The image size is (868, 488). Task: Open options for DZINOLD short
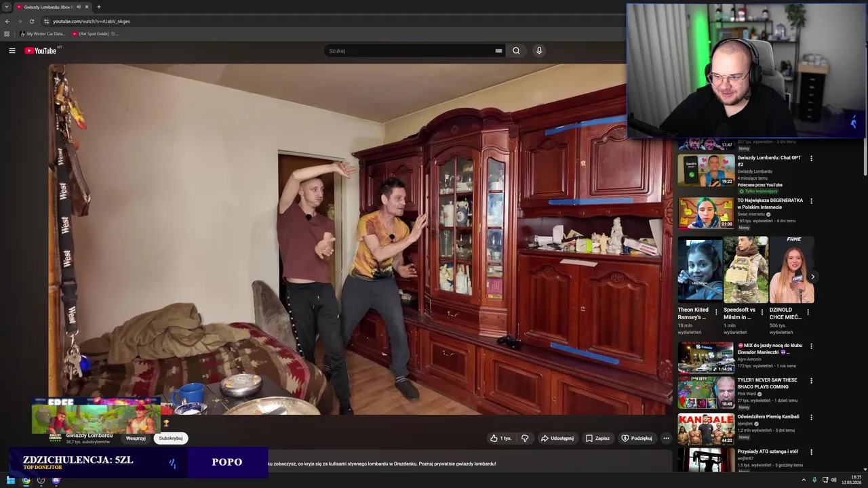[808, 312]
